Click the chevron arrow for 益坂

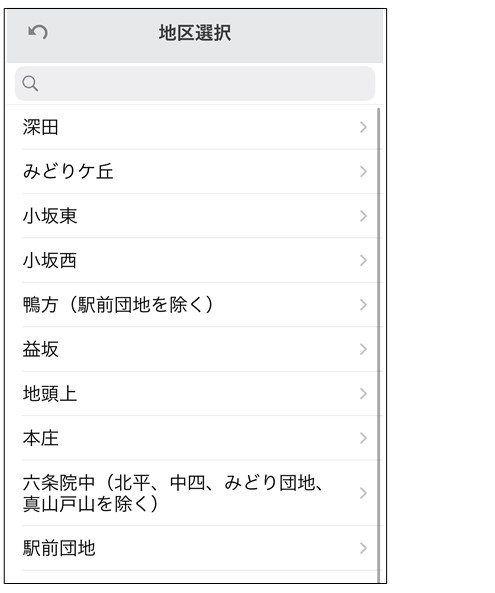point(363,349)
